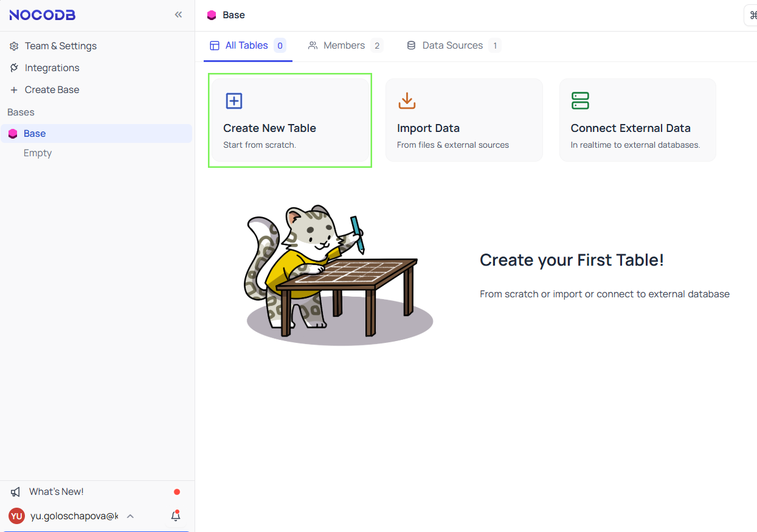The height and width of the screenshot is (532, 757).
Task: Open Team & Settings
Action: (x=60, y=46)
